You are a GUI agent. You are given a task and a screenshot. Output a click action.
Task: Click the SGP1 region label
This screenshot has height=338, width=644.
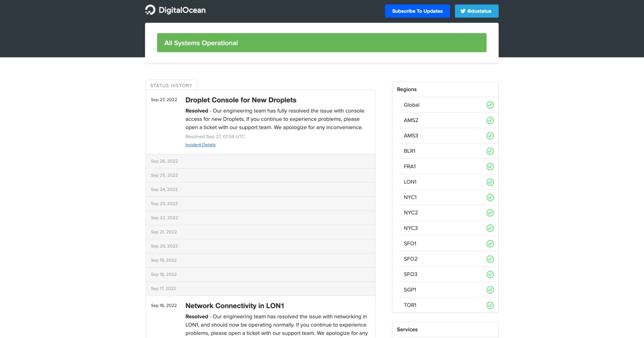click(x=410, y=290)
